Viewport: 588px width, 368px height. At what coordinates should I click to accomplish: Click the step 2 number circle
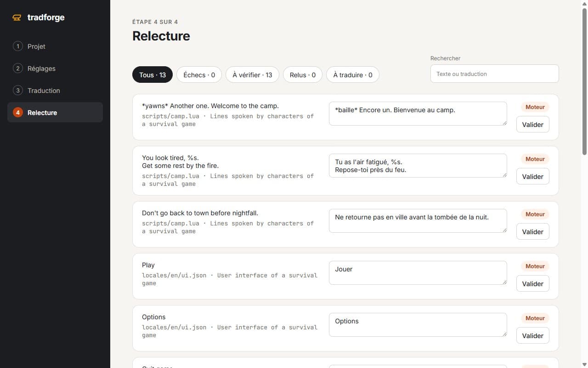point(18,69)
